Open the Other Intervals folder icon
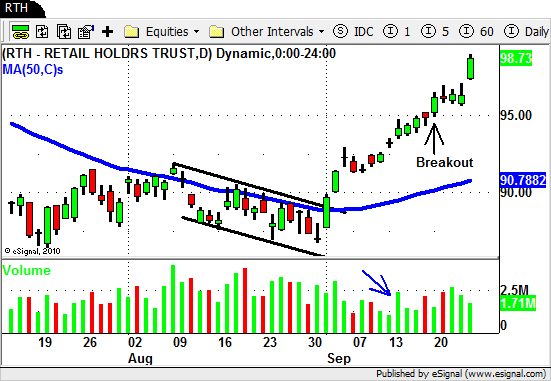Screen dimensions: 551x381 [216, 32]
